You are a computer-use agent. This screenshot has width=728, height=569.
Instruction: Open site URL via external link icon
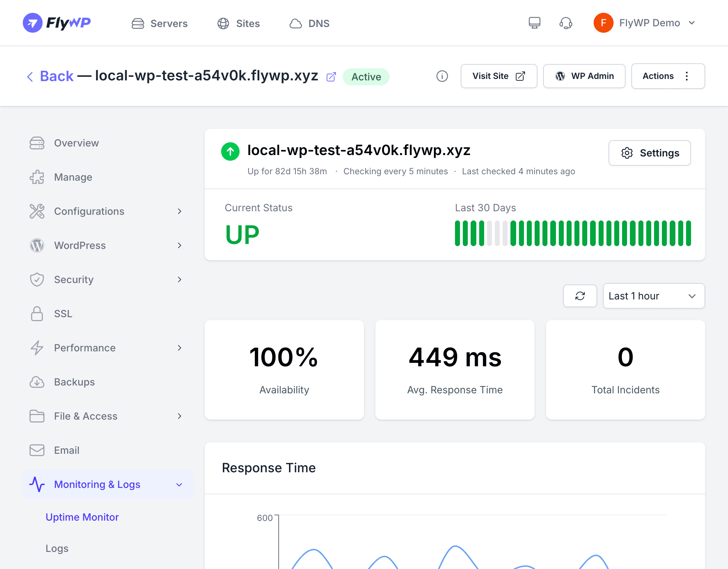point(331,77)
